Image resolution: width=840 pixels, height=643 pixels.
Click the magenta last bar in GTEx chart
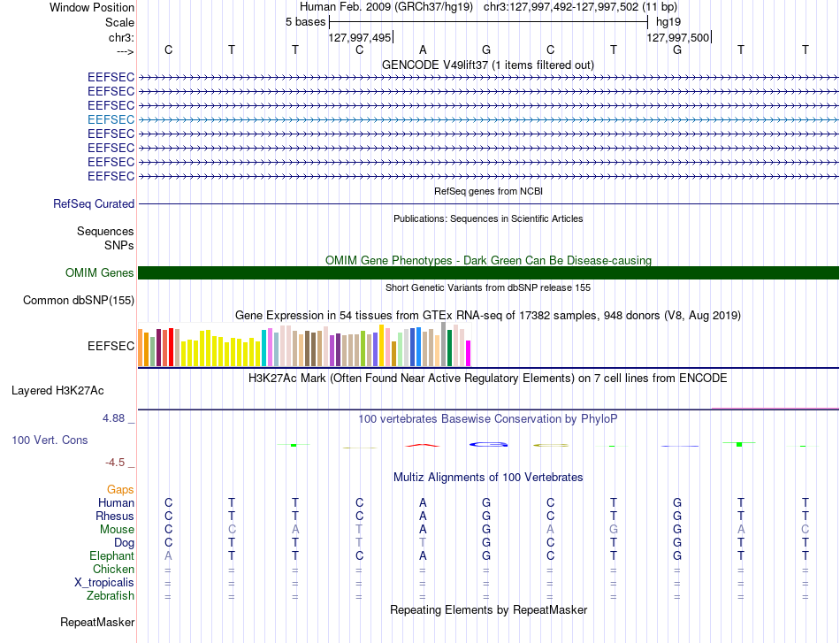(469, 354)
